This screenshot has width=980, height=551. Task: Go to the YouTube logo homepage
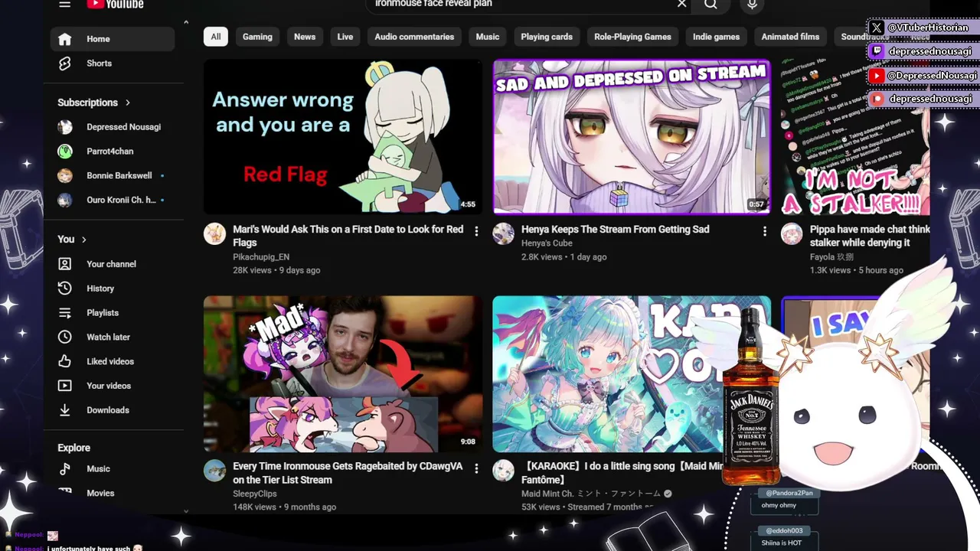point(115,4)
